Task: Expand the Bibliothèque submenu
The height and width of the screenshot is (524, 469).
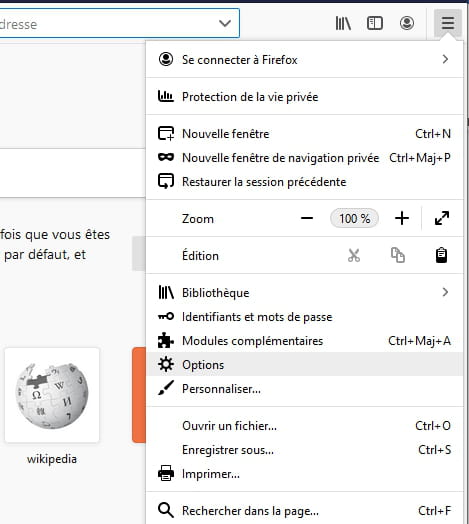Action: tap(305, 293)
